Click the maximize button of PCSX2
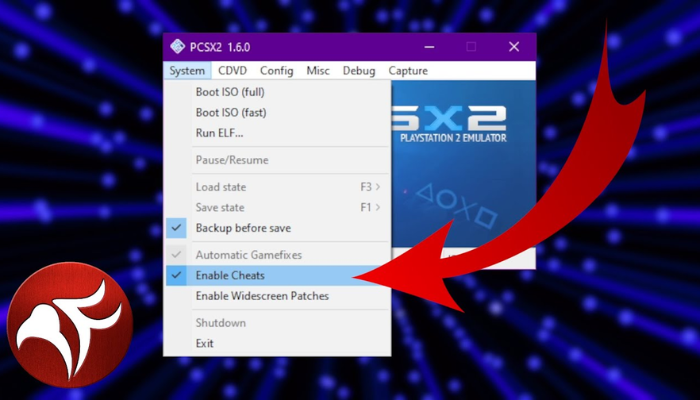The image size is (700, 400). (x=471, y=46)
